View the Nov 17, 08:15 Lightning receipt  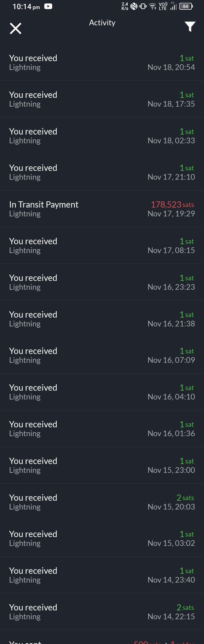coord(102,246)
